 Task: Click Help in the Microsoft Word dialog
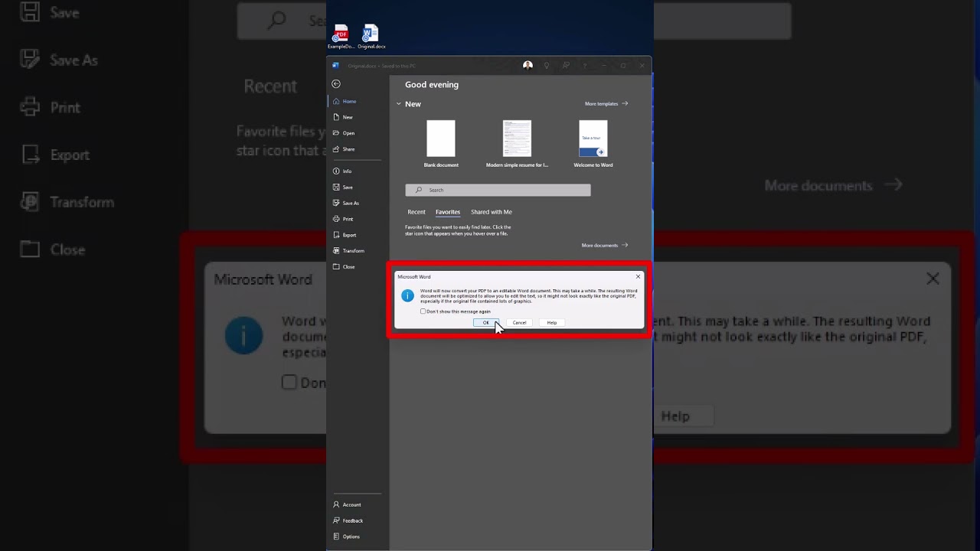click(552, 323)
